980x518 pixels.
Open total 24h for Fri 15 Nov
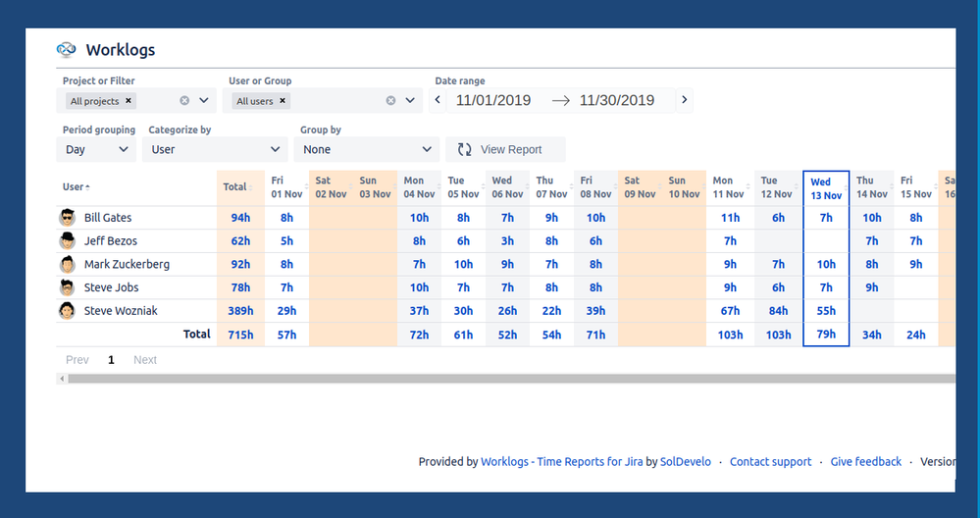915,335
